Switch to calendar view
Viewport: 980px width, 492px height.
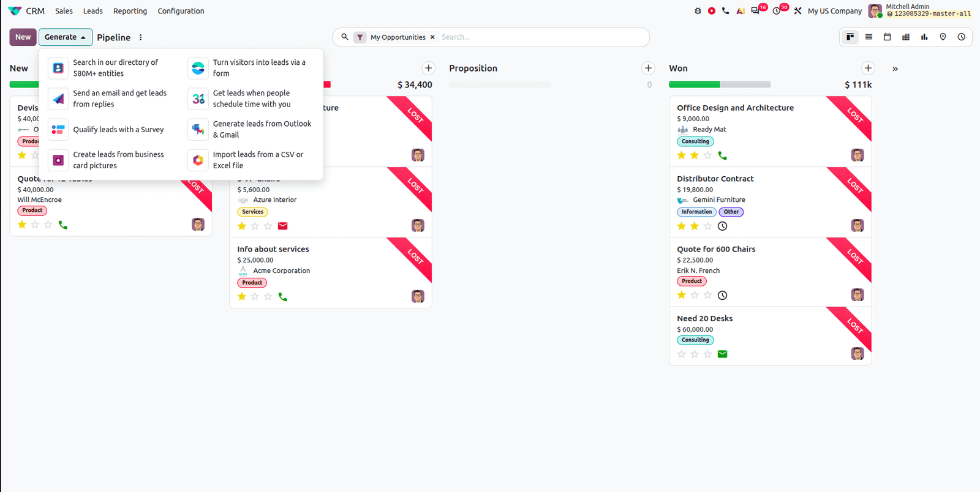click(887, 37)
